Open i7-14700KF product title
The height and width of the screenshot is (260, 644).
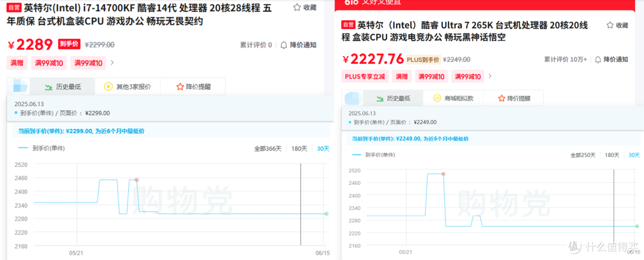click(x=139, y=14)
